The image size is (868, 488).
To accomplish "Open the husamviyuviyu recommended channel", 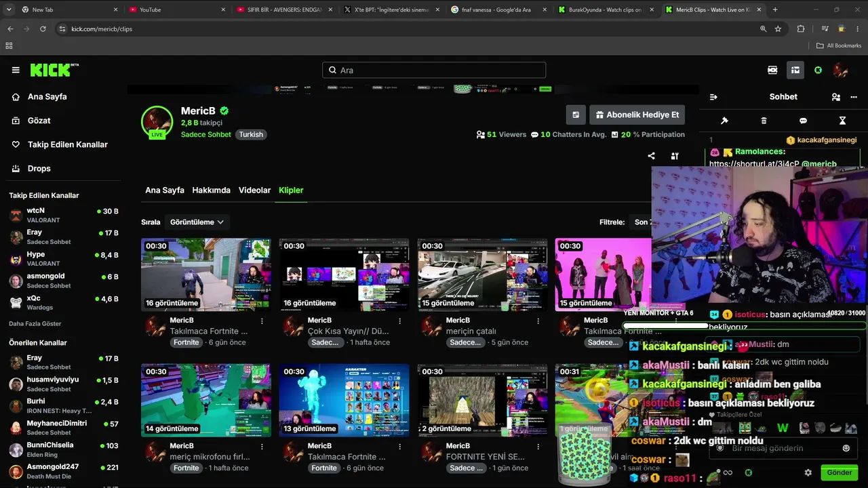I will coord(64,384).
